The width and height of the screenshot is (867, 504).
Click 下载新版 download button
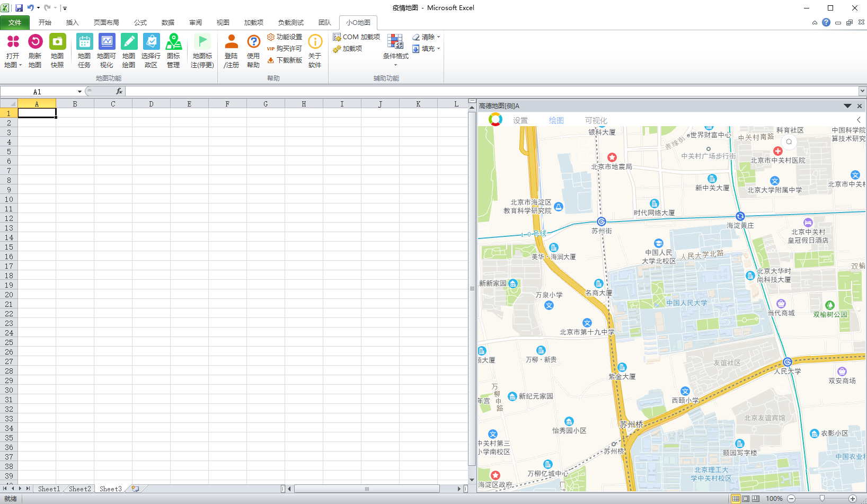tap(285, 60)
